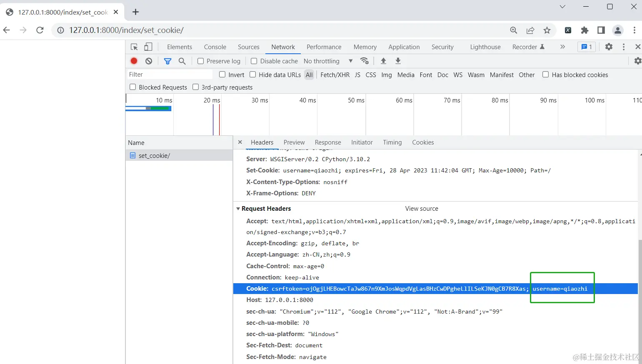Click the inspect element picker icon
This screenshot has height=364, width=642.
[x=134, y=47]
